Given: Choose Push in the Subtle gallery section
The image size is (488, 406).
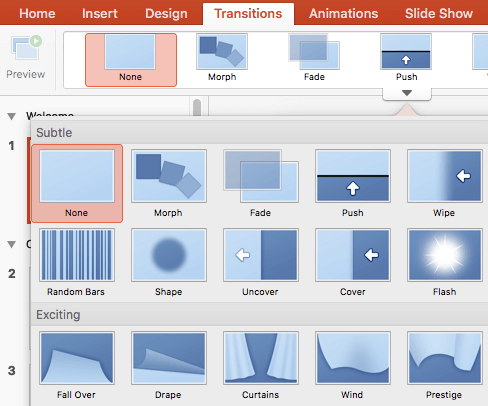Looking at the screenshot, I should coord(353,183).
